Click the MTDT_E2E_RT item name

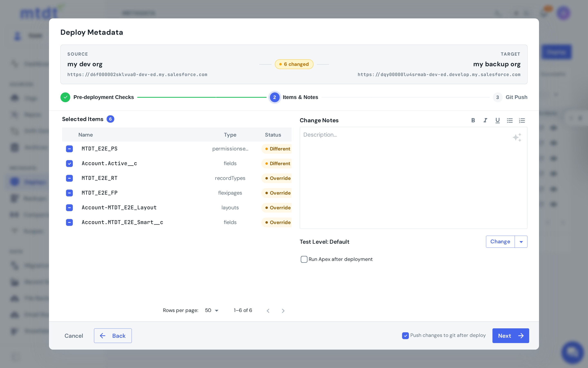[x=100, y=178]
